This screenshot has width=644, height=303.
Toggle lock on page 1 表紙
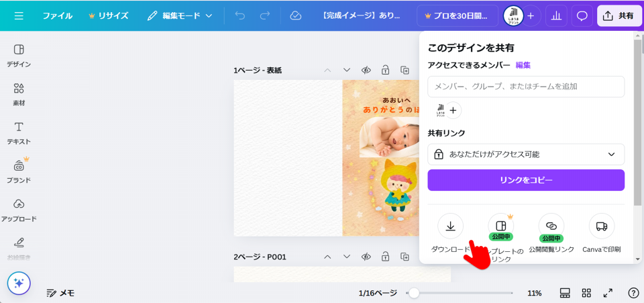coord(386,70)
